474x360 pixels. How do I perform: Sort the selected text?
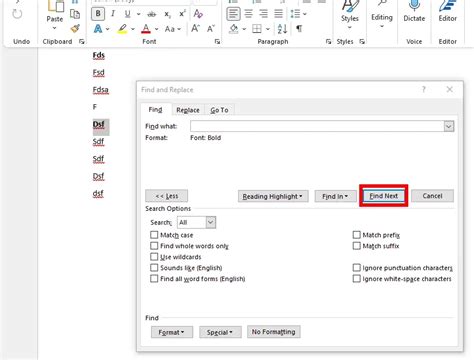pyautogui.click(x=282, y=29)
